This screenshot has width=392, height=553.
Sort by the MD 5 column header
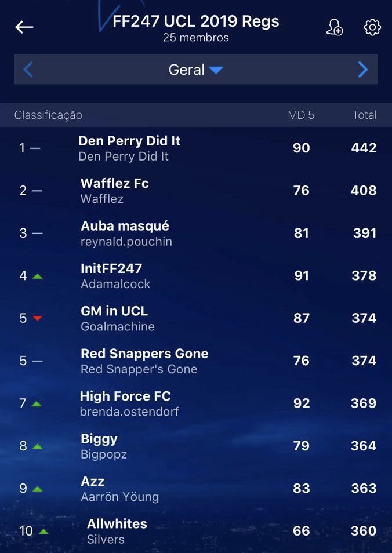click(301, 115)
